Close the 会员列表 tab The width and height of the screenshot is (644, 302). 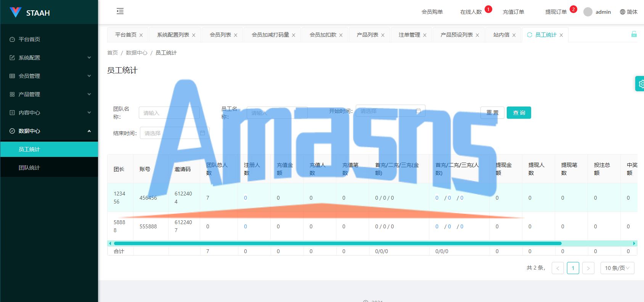click(x=236, y=35)
